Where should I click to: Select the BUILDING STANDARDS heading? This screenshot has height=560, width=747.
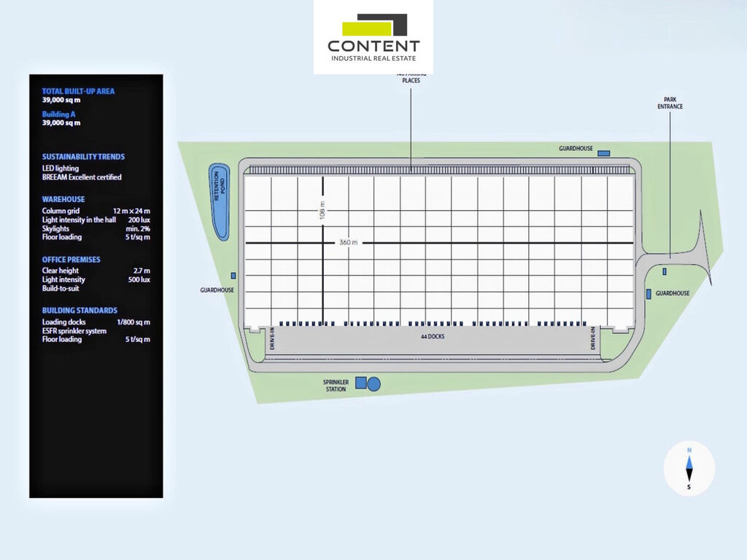click(80, 311)
